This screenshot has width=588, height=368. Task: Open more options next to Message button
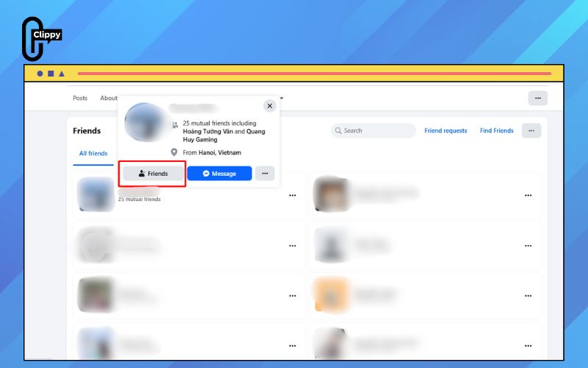(265, 174)
